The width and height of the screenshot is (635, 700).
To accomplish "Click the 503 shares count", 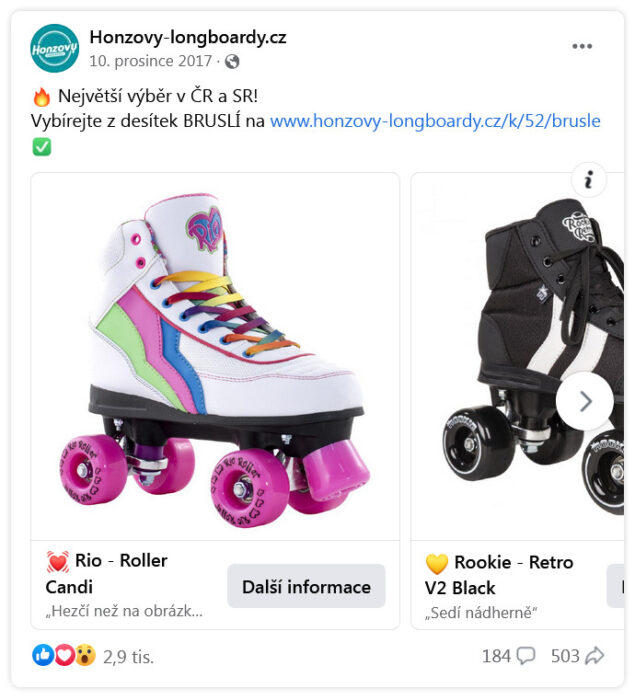I will coord(565,656).
